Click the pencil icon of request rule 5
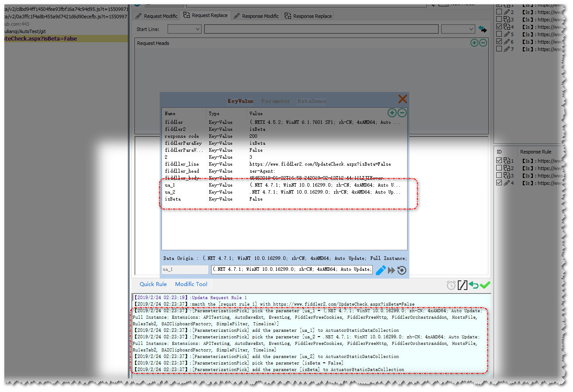The image size is (573, 392). tap(507, 34)
